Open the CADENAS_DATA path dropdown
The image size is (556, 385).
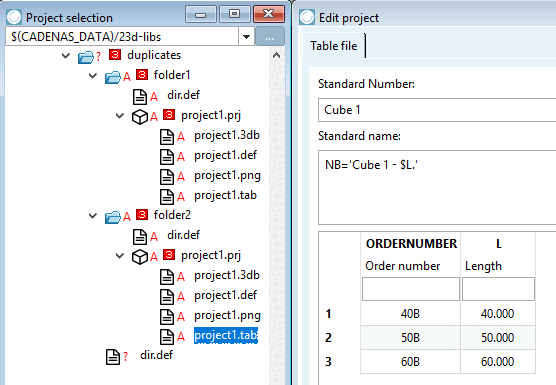pyautogui.click(x=246, y=37)
